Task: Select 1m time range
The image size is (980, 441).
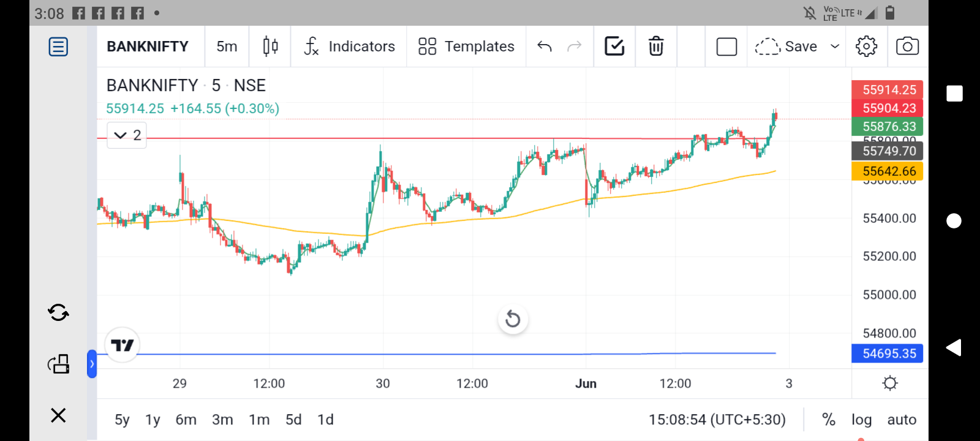Action: [259, 420]
